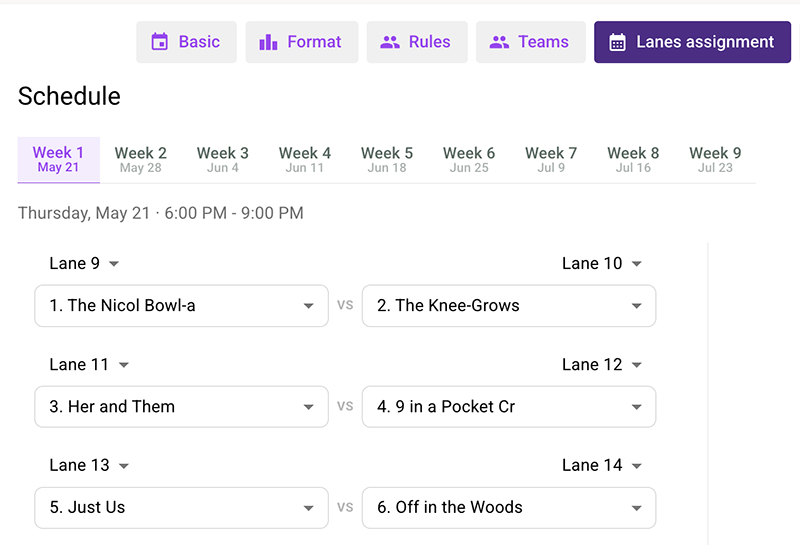This screenshot has height=545, width=800.
Task: Click the people icon beside Teams
Action: [x=499, y=42]
